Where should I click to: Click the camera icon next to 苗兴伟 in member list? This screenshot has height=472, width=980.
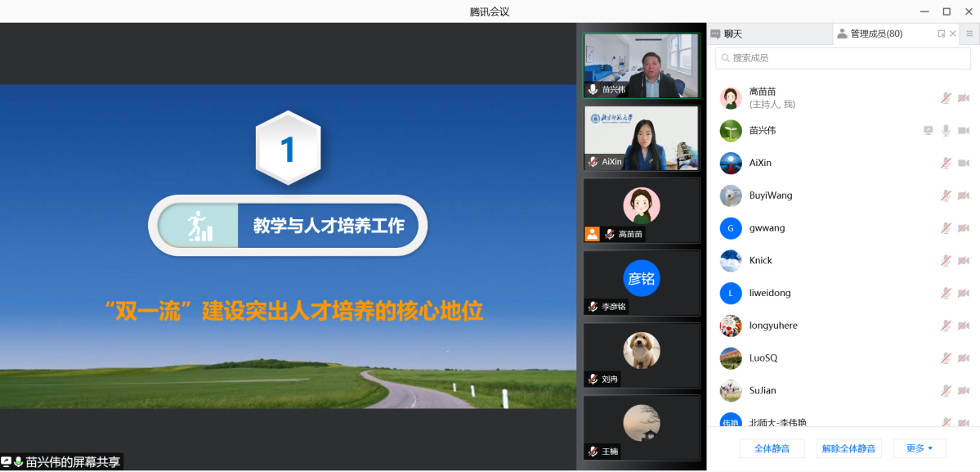965,130
